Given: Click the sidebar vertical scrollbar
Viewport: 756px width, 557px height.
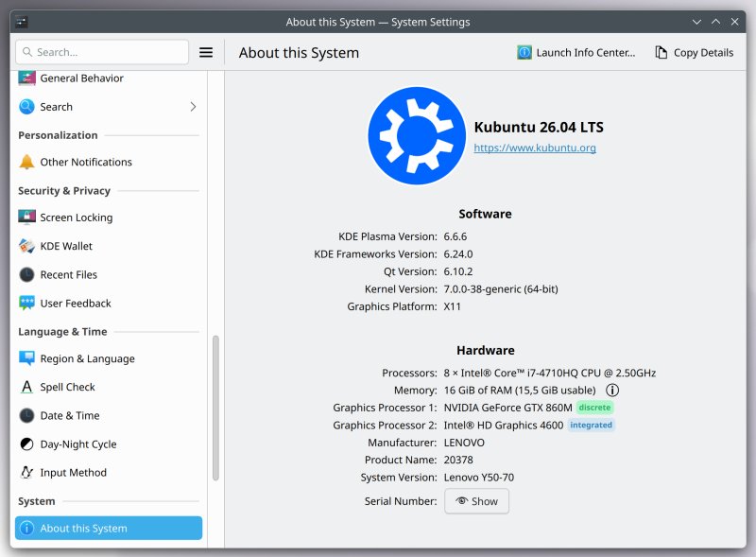Looking at the screenshot, I should [215, 408].
